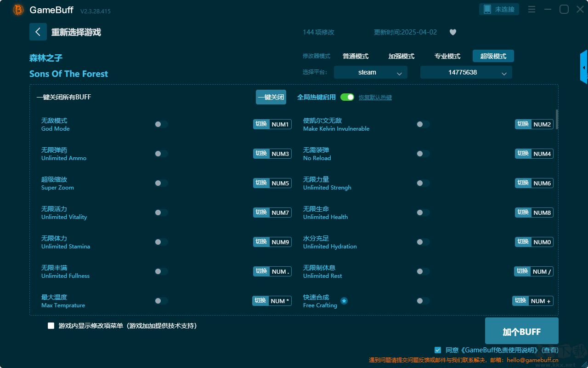The width and height of the screenshot is (588, 368).
Task: Uncheck the GameBuff disclaimer agreement checkbox
Action: tap(438, 350)
